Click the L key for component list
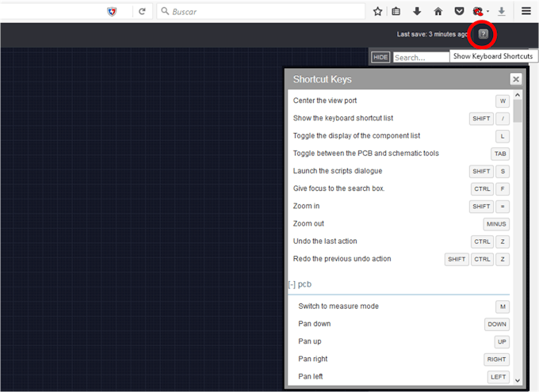 (x=503, y=136)
